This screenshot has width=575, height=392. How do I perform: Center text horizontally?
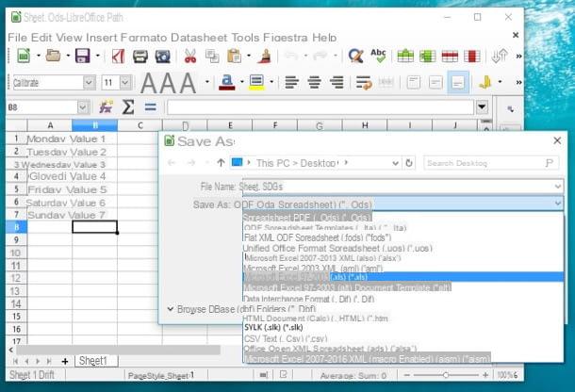tap(314, 83)
